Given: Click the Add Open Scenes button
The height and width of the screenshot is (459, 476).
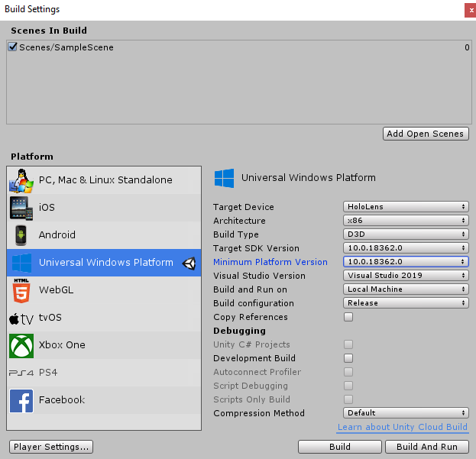Looking at the screenshot, I should pos(426,134).
